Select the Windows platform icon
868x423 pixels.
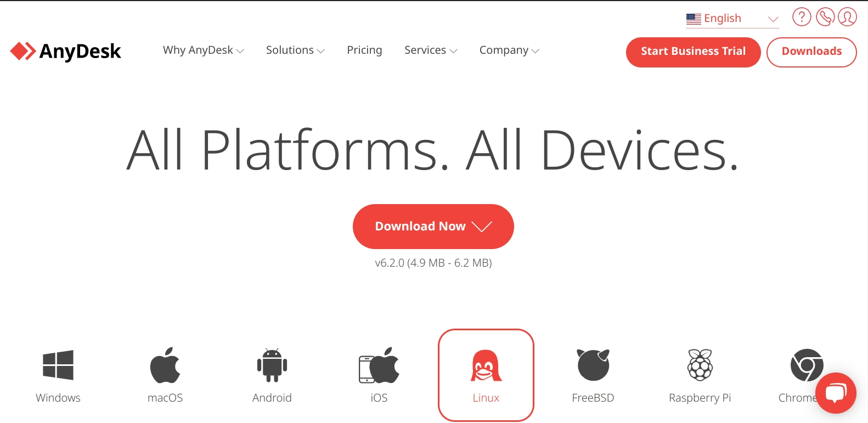[58, 365]
